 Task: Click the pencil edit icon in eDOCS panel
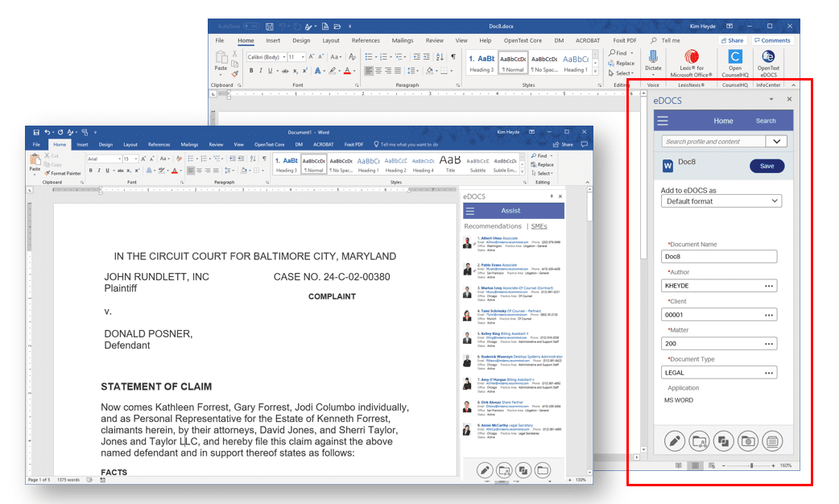point(675,441)
